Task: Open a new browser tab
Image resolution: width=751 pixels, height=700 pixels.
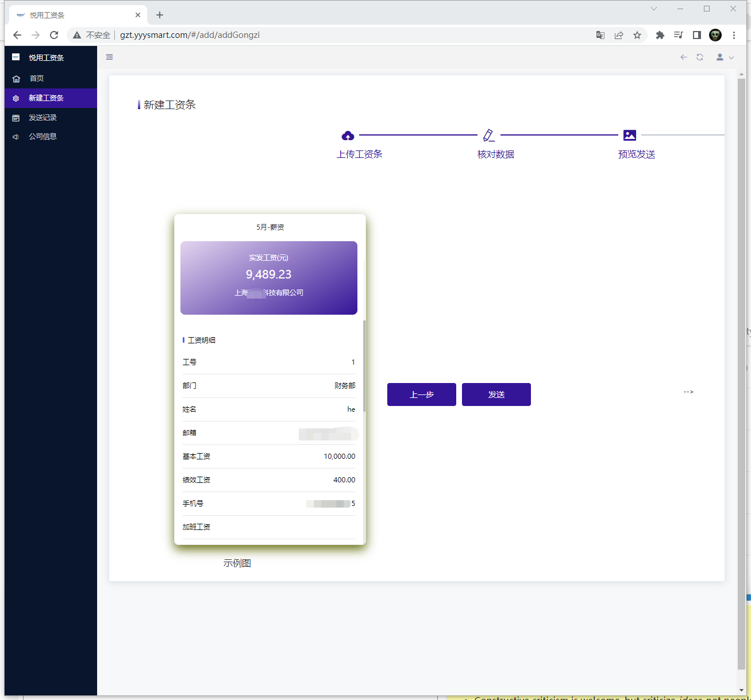Action: (160, 15)
